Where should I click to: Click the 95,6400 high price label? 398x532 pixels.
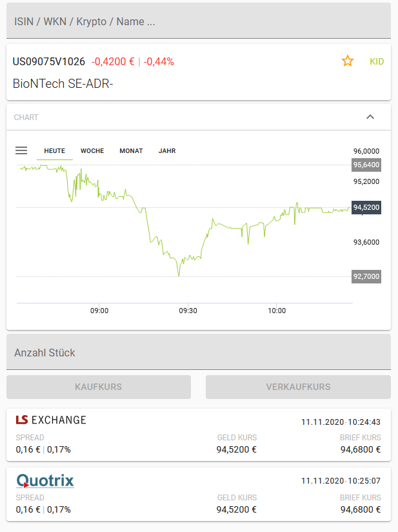click(x=366, y=165)
